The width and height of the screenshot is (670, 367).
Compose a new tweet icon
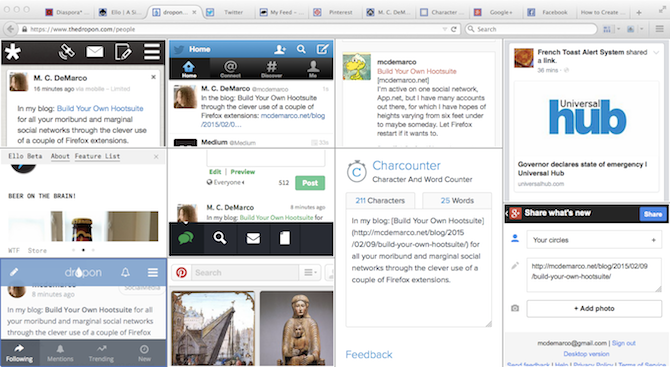tap(323, 49)
